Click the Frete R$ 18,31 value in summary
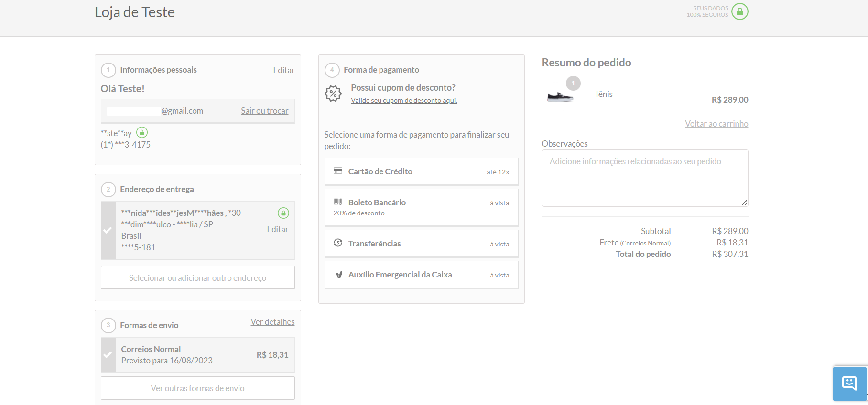 point(732,243)
